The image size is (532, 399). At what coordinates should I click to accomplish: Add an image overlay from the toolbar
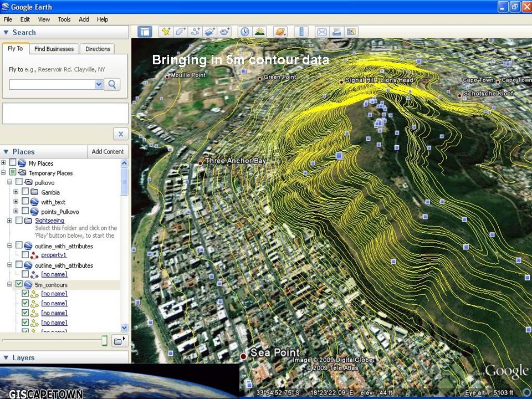(x=209, y=32)
